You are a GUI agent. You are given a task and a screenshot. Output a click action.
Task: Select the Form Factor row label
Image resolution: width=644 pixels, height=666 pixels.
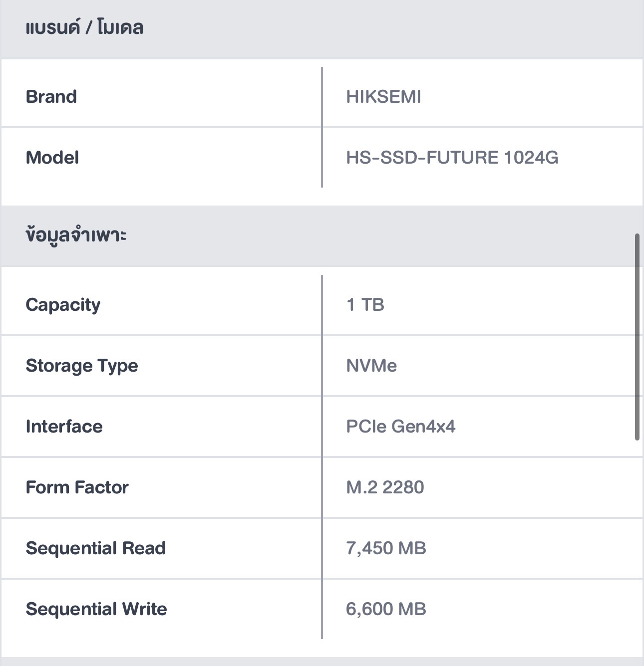click(77, 487)
